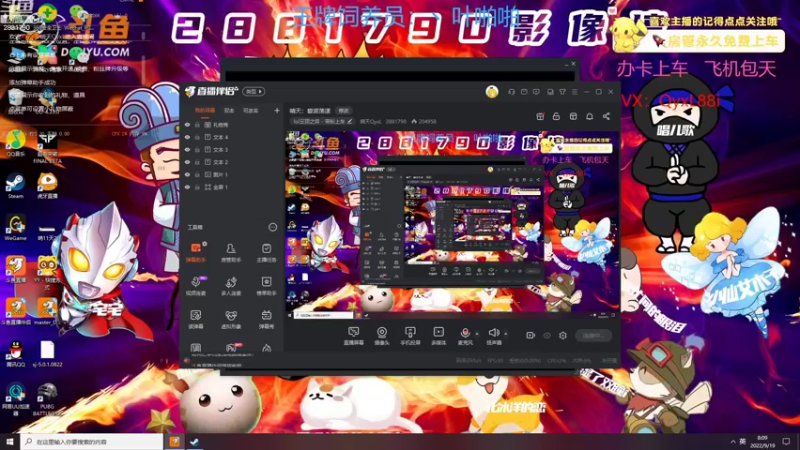Click the headset customer service icon
The image size is (800, 450).
(x=511, y=92)
